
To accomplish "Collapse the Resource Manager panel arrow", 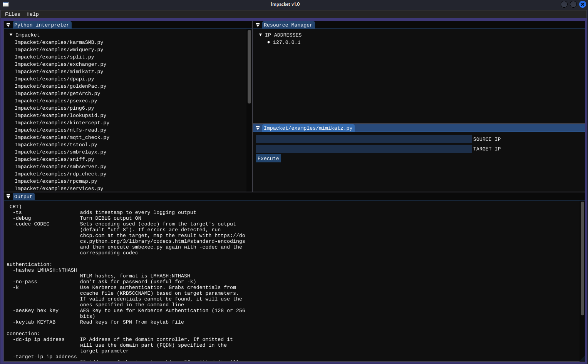I will (x=258, y=25).
